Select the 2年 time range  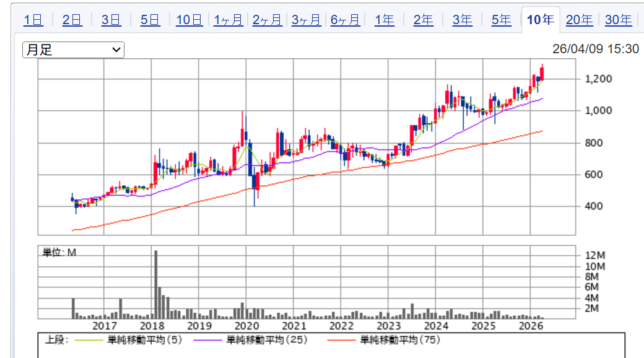pos(423,20)
